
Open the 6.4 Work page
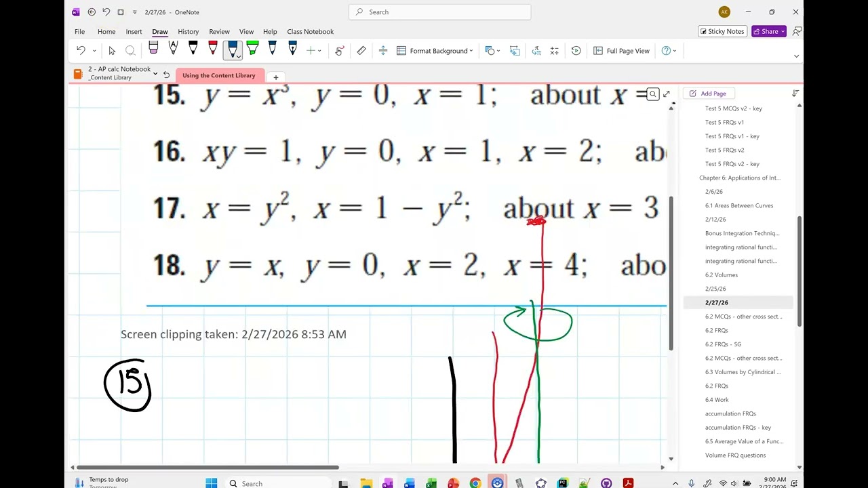tap(716, 400)
